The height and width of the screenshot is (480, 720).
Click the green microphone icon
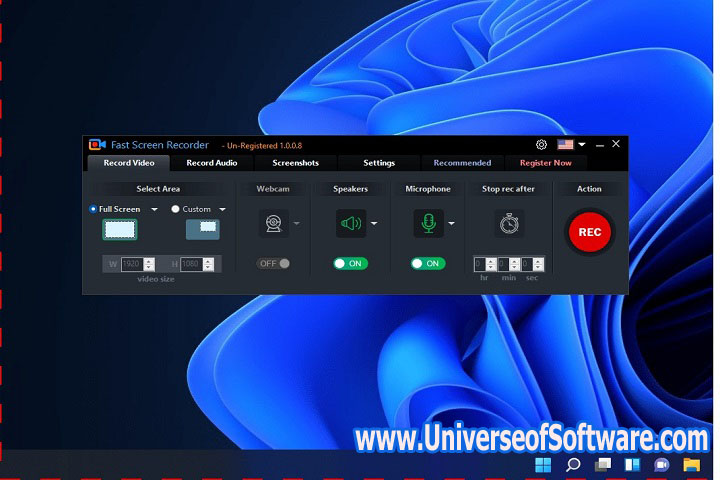(x=428, y=224)
